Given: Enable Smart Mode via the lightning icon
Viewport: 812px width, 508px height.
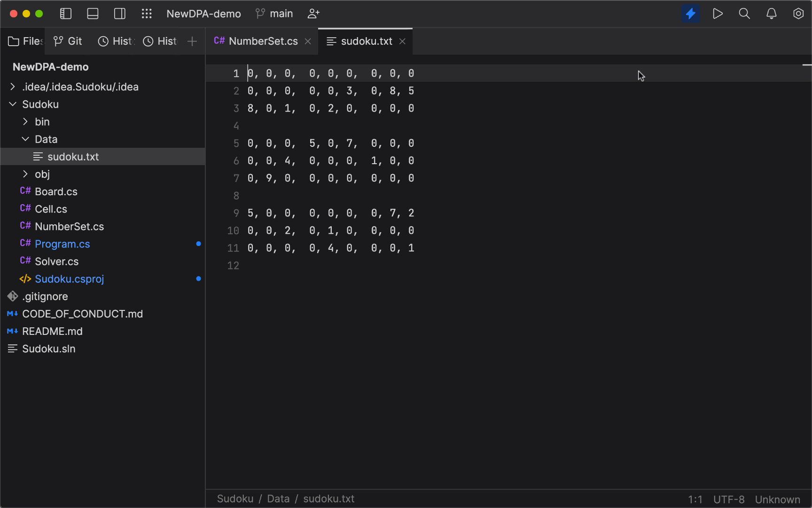Looking at the screenshot, I should 690,14.
